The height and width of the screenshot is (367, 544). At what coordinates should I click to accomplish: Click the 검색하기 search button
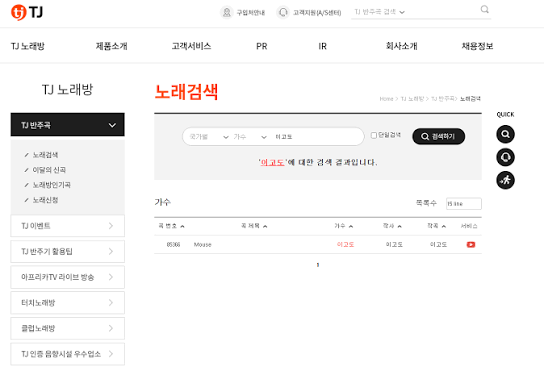tap(438, 136)
